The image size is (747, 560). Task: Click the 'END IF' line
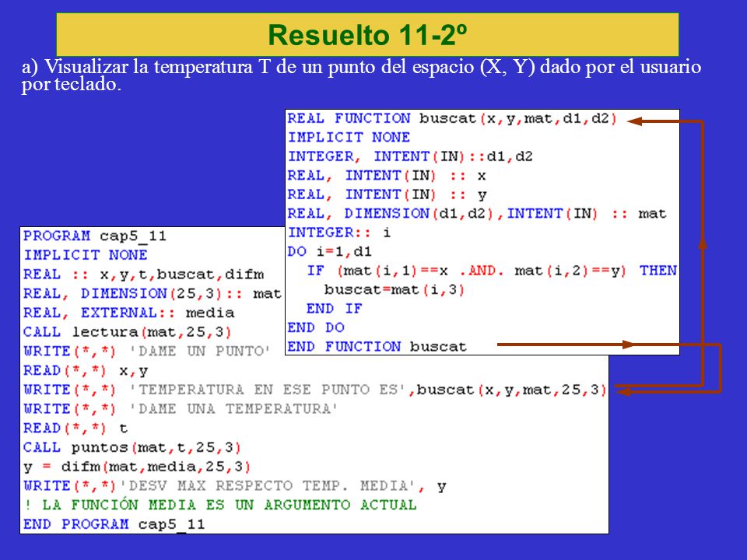click(x=335, y=309)
